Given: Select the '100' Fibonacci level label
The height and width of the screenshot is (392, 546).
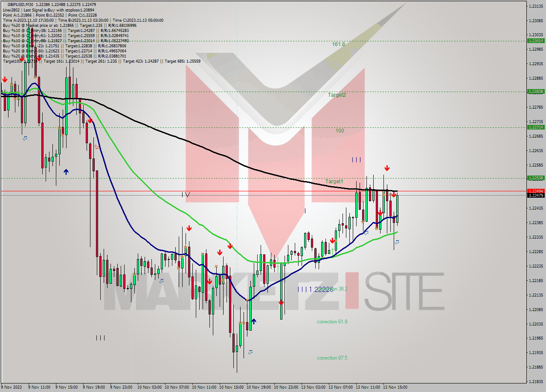Looking at the screenshot, I should click(340, 131).
